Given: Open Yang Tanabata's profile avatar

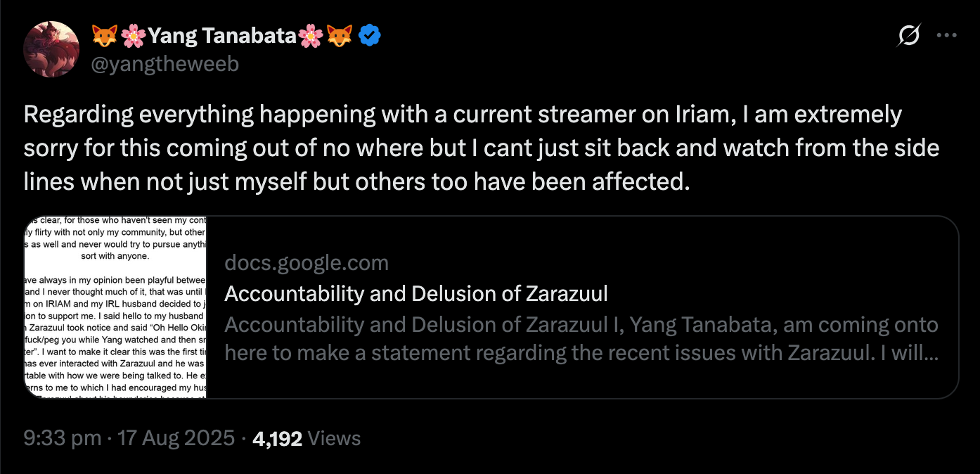Looking at the screenshot, I should coord(51,49).
